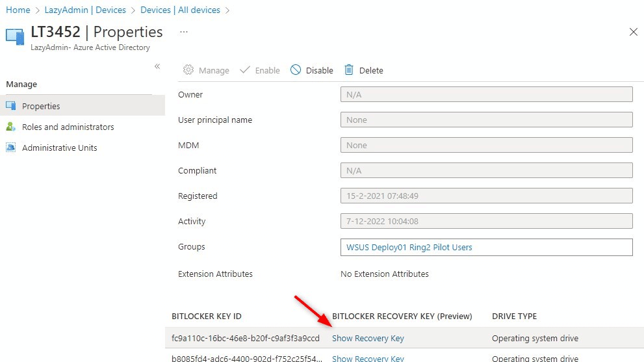Screen dimensions: 644x362
Task: Click the LT3452 | Properties title
Action: coord(97,32)
